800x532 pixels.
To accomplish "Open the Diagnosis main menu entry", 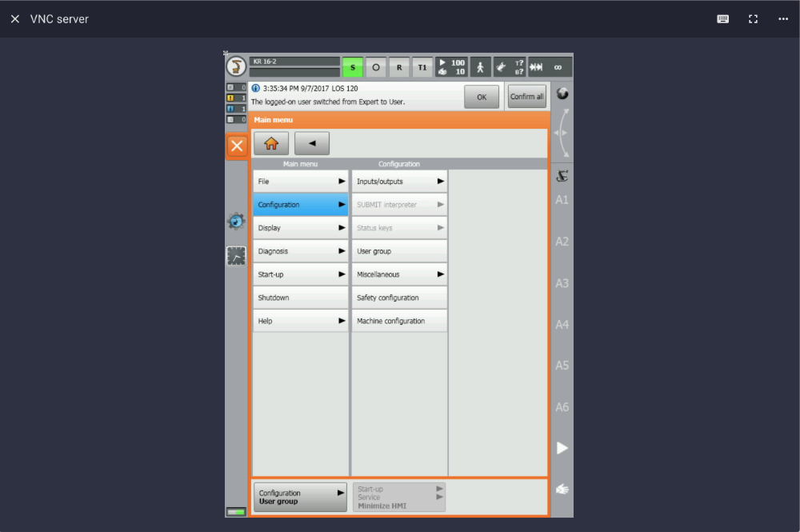I will pyautogui.click(x=300, y=250).
